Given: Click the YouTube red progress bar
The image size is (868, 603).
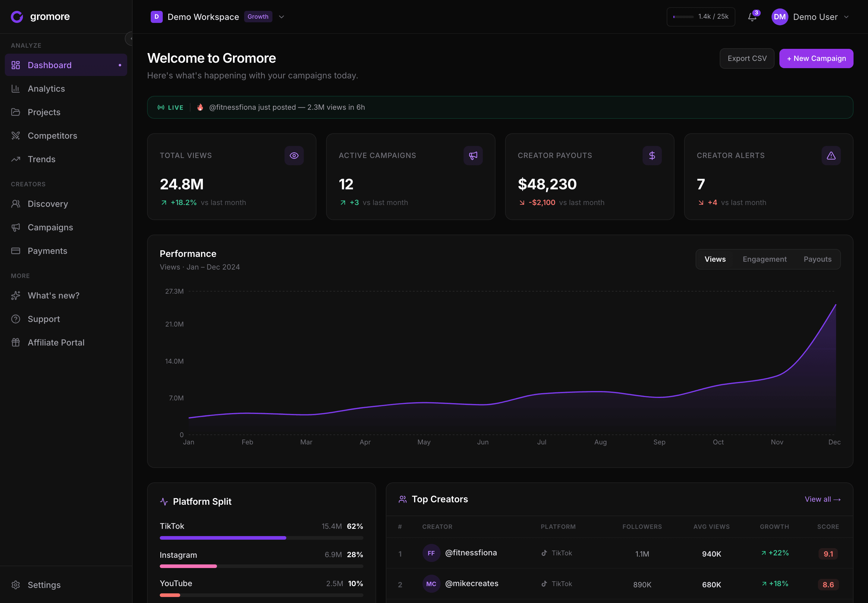Looking at the screenshot, I should point(170,595).
